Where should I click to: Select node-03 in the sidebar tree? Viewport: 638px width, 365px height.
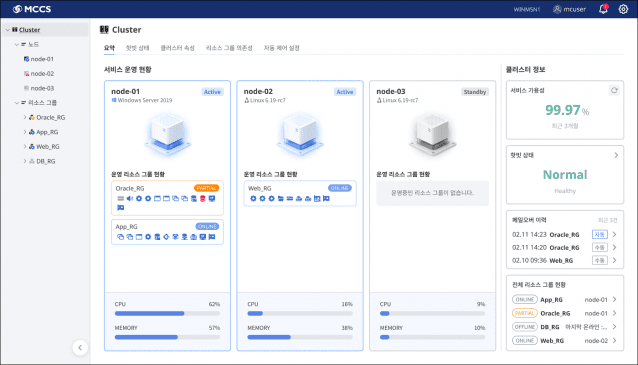[42, 88]
